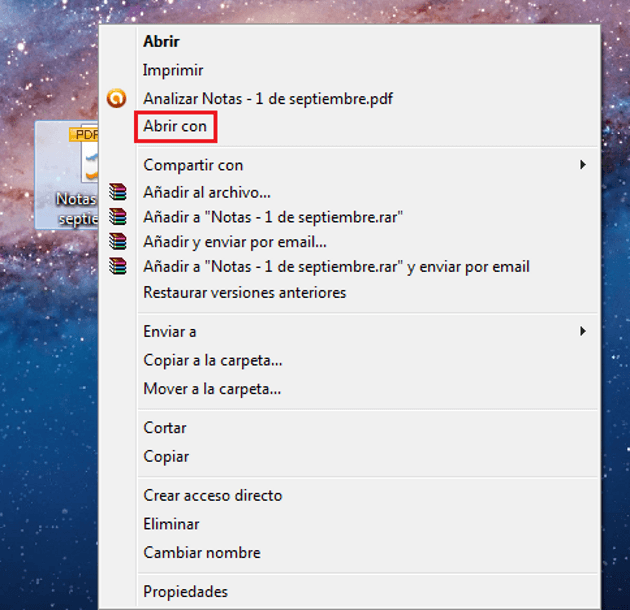Click the WinRAR icon next to Añadir al archivo

tap(118, 192)
